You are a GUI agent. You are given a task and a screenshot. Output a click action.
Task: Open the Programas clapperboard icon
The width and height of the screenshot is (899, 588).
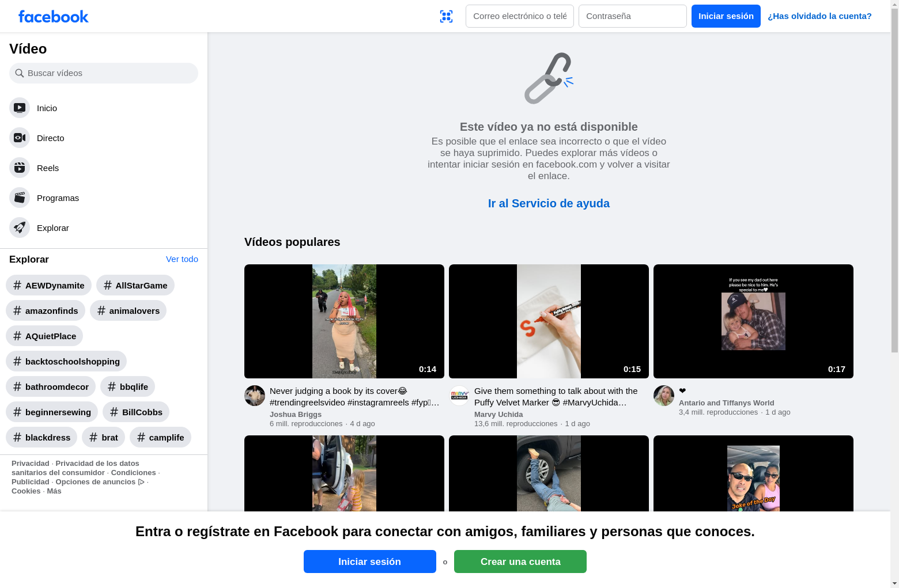point(20,198)
